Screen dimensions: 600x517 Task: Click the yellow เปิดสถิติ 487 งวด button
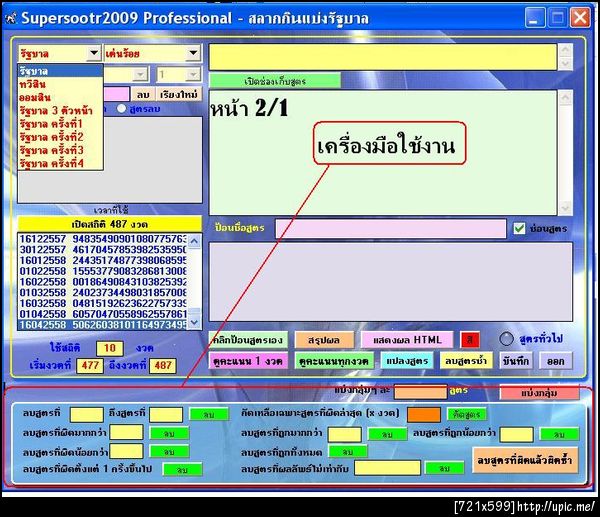point(109,224)
